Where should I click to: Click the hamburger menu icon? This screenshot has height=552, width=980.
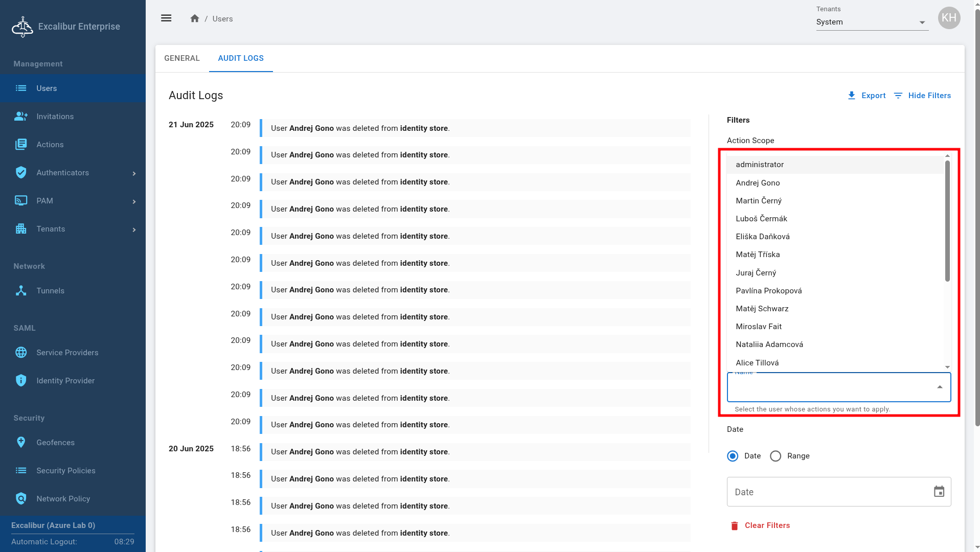[166, 18]
